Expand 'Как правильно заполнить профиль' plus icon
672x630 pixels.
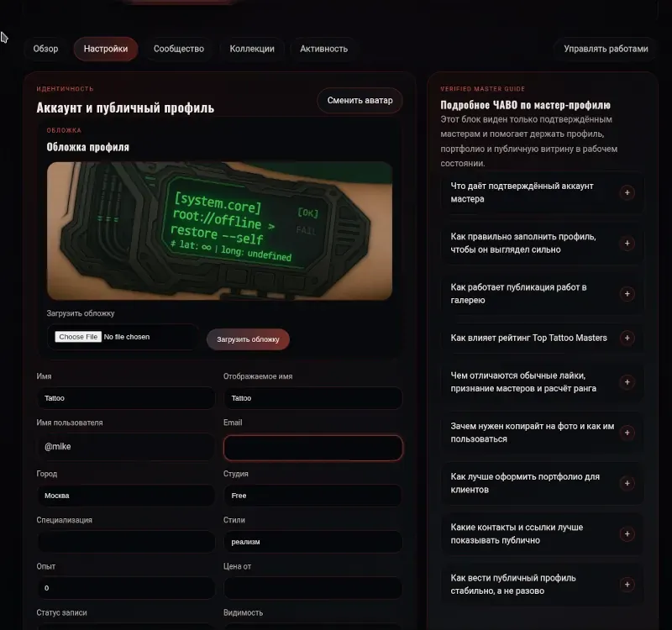pos(627,243)
